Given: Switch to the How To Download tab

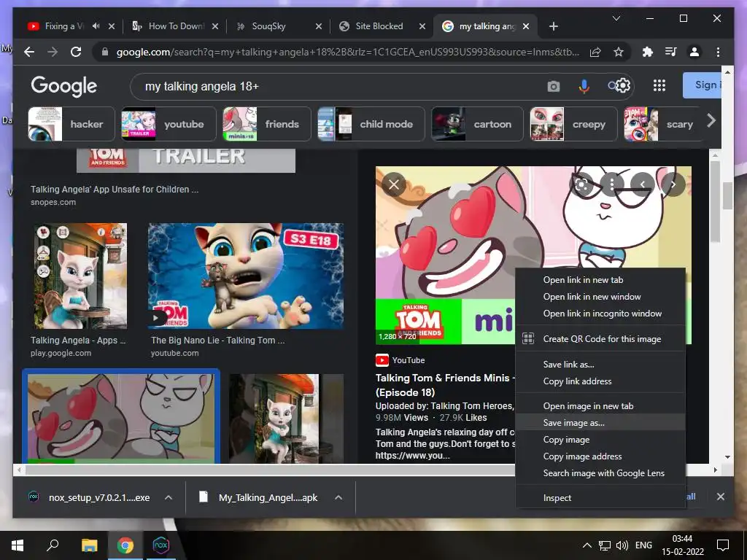Looking at the screenshot, I should pyautogui.click(x=175, y=26).
